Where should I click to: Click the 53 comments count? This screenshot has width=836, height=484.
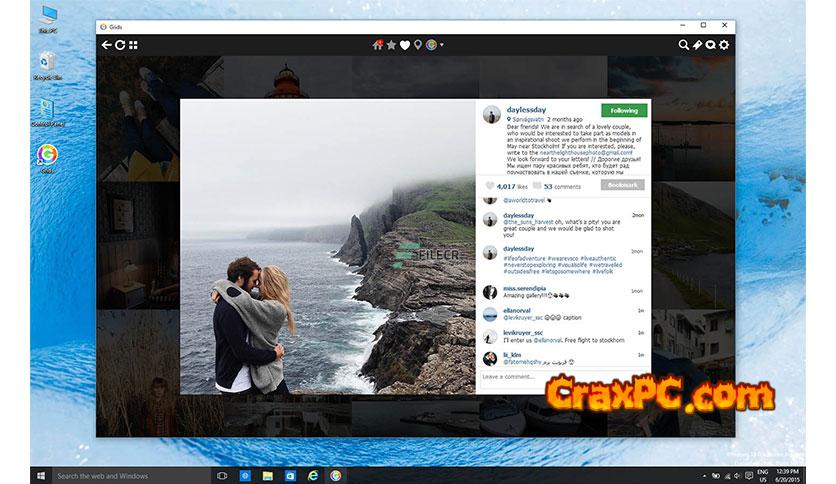pos(562,187)
